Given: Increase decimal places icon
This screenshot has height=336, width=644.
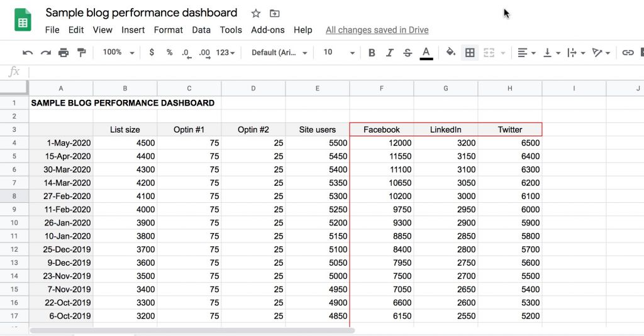Looking at the screenshot, I should pos(204,53).
